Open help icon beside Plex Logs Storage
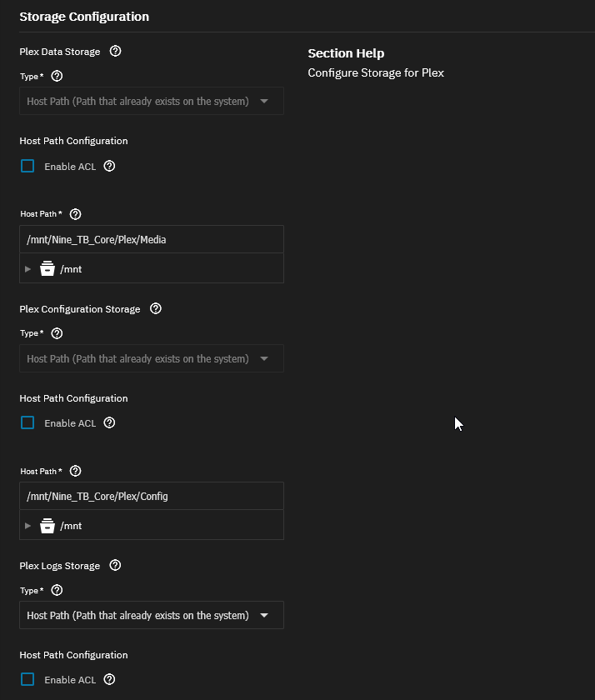This screenshot has width=595, height=700. pyautogui.click(x=115, y=566)
